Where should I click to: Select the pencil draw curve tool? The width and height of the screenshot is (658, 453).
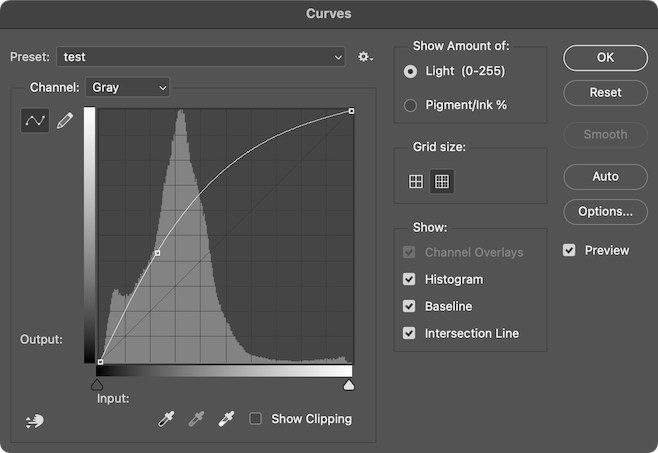65,121
